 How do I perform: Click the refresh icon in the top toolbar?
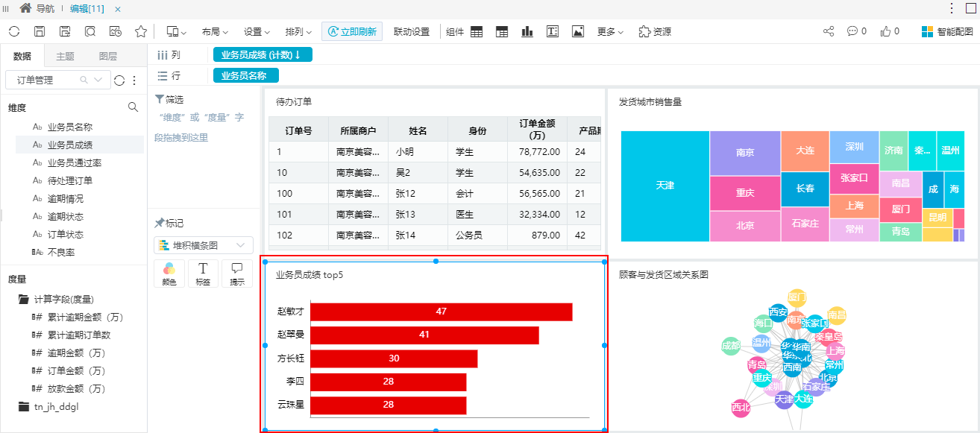[x=14, y=31]
